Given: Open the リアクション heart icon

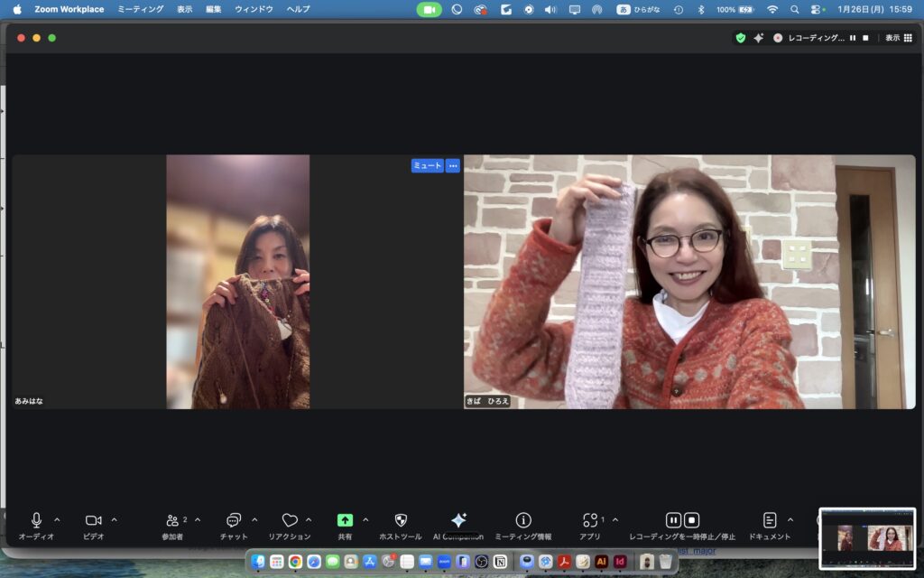Looking at the screenshot, I should [290, 521].
